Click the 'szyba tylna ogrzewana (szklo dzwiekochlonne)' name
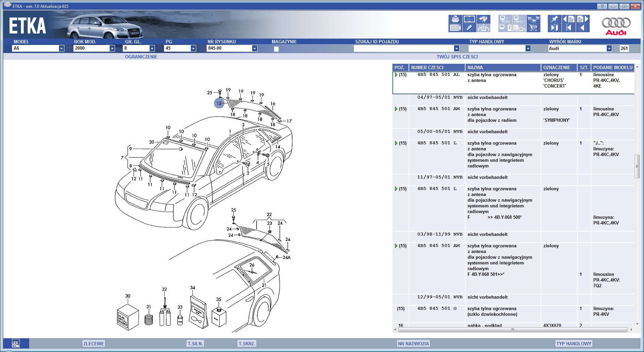The height and width of the screenshot is (352, 644). click(x=492, y=311)
